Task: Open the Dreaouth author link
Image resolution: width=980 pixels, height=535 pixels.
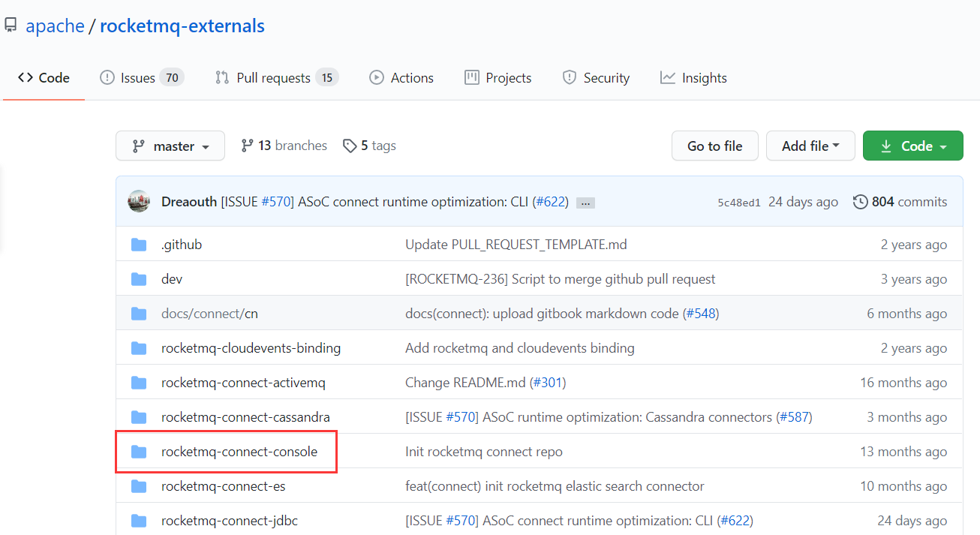Action: 189,202
